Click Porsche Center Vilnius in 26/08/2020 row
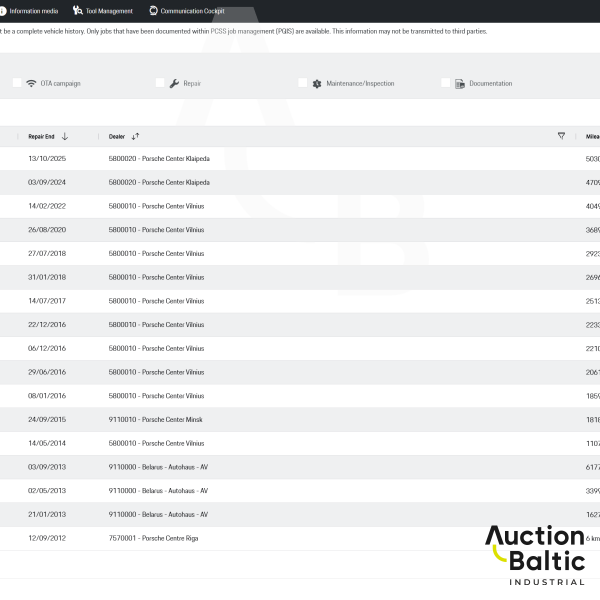The width and height of the screenshot is (600, 600). point(157,230)
